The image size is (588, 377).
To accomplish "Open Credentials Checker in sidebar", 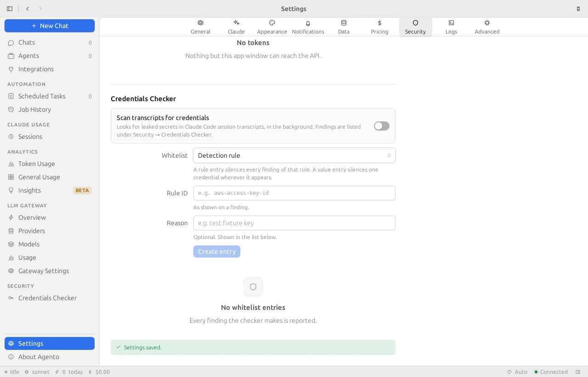I will (x=50, y=298).
